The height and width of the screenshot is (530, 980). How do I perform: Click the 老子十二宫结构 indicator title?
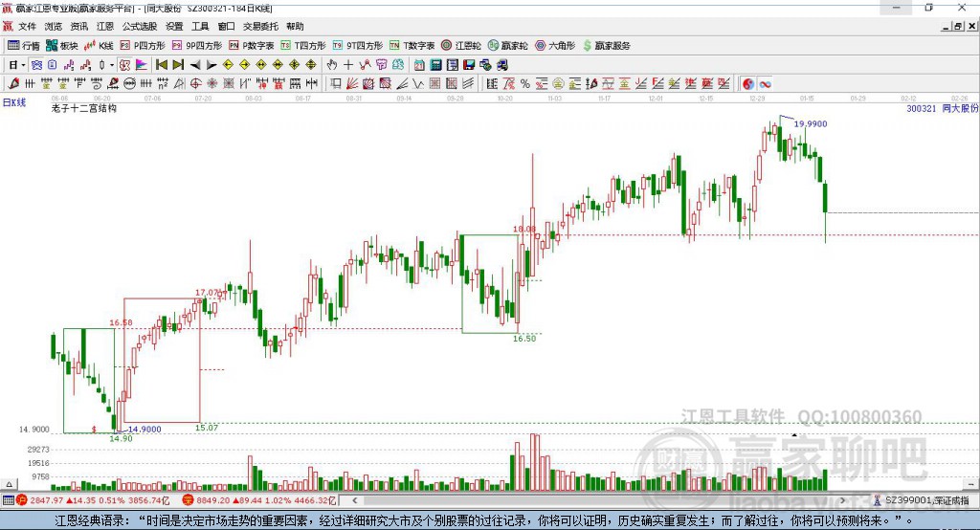84,108
